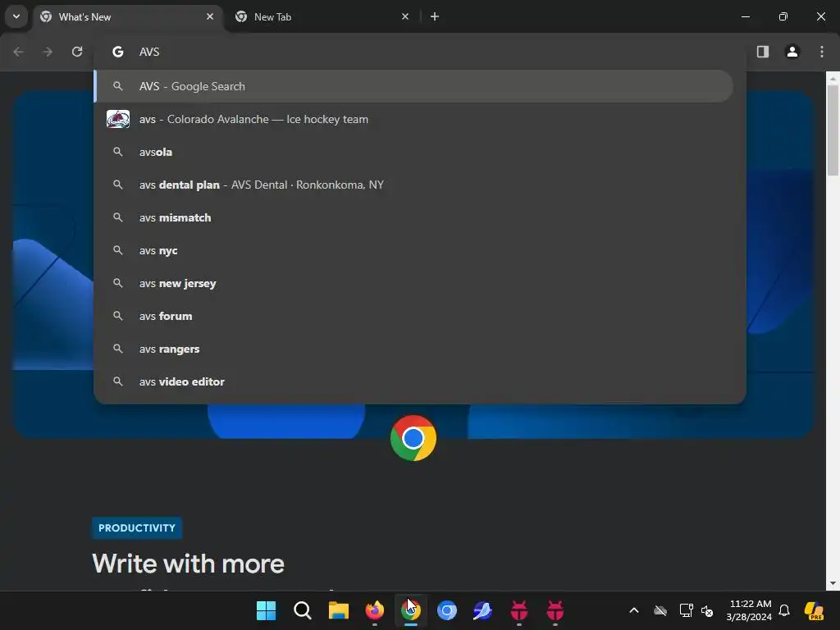Click the Chrome logo on the page
Image resolution: width=840 pixels, height=630 pixels.
[x=413, y=438]
